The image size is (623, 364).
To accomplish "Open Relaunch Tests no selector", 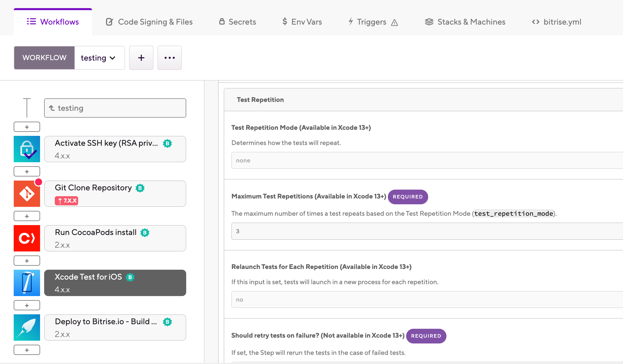I will 426,300.
